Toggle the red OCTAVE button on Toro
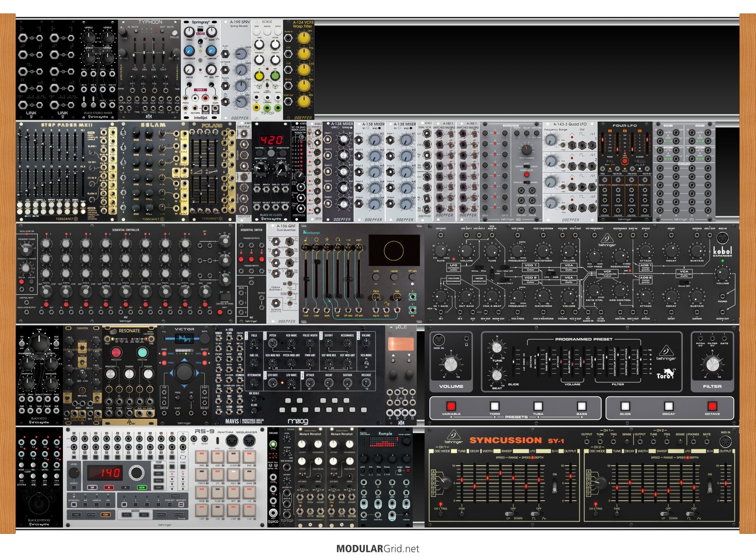The image size is (756, 557). pyautogui.click(x=712, y=406)
